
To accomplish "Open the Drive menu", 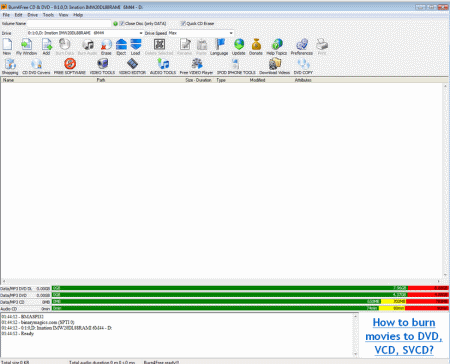I will 32,15.
